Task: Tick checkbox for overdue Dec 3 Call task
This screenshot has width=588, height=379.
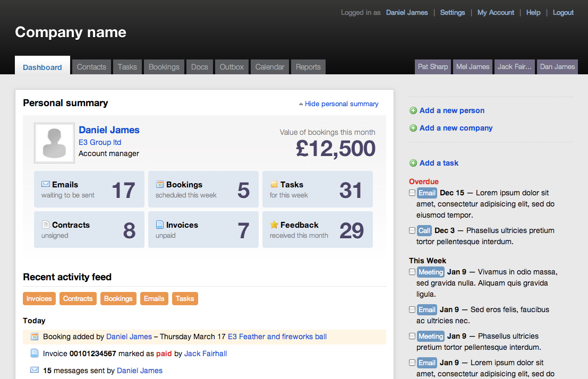Action: (412, 230)
